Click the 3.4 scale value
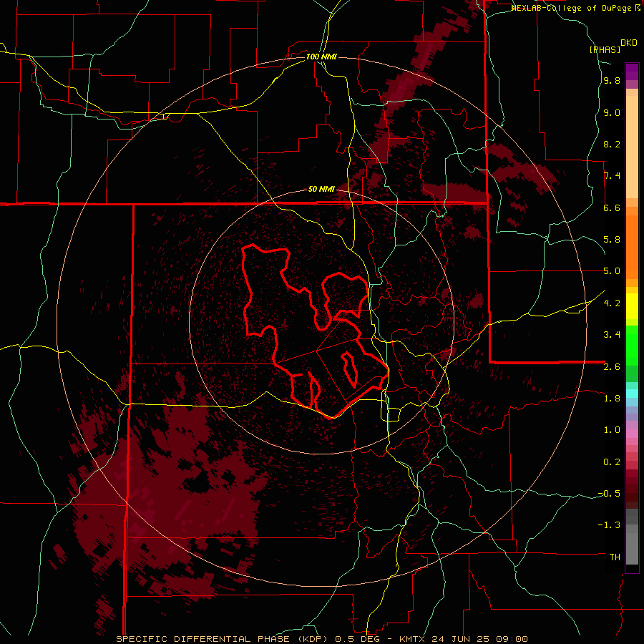This screenshot has height=644, width=644. point(612,335)
